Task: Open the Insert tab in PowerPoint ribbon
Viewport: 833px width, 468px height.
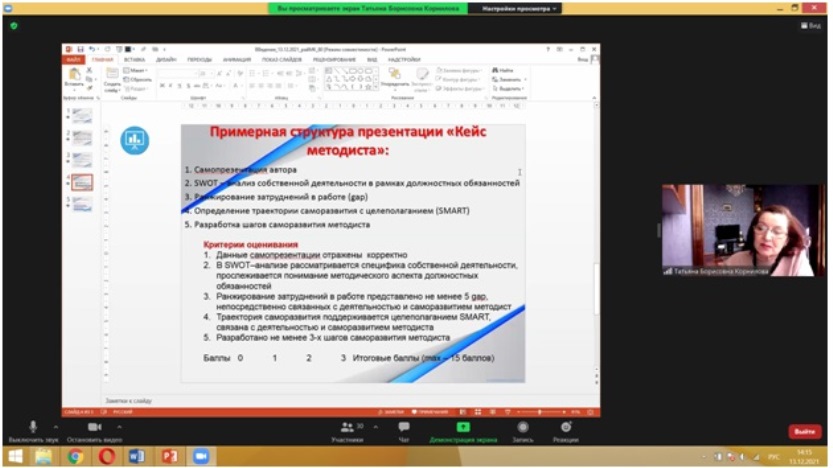Action: [x=134, y=59]
